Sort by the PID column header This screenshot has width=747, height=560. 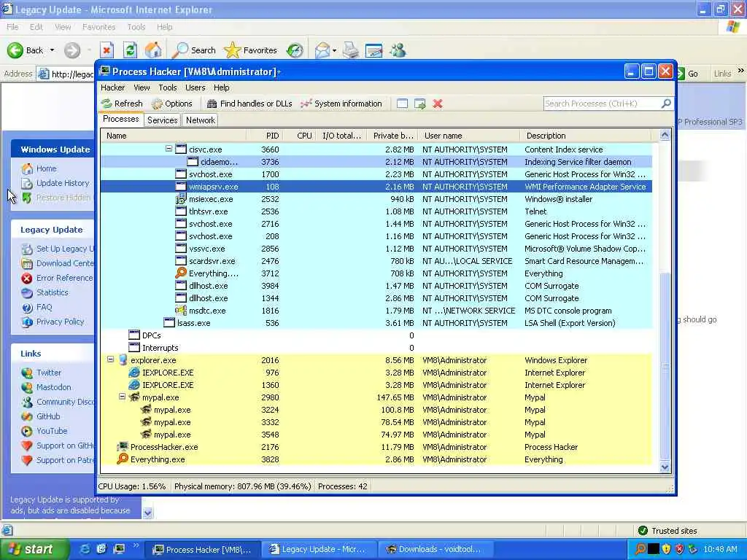point(265,136)
